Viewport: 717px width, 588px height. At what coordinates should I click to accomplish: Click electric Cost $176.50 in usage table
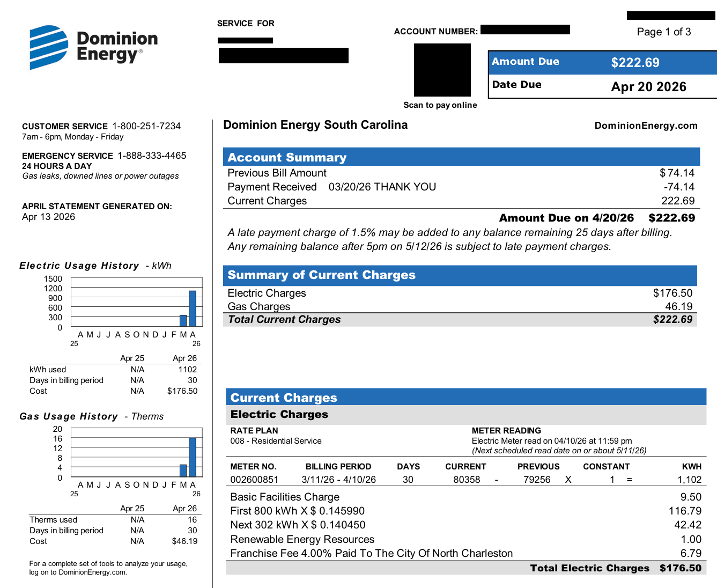182,391
